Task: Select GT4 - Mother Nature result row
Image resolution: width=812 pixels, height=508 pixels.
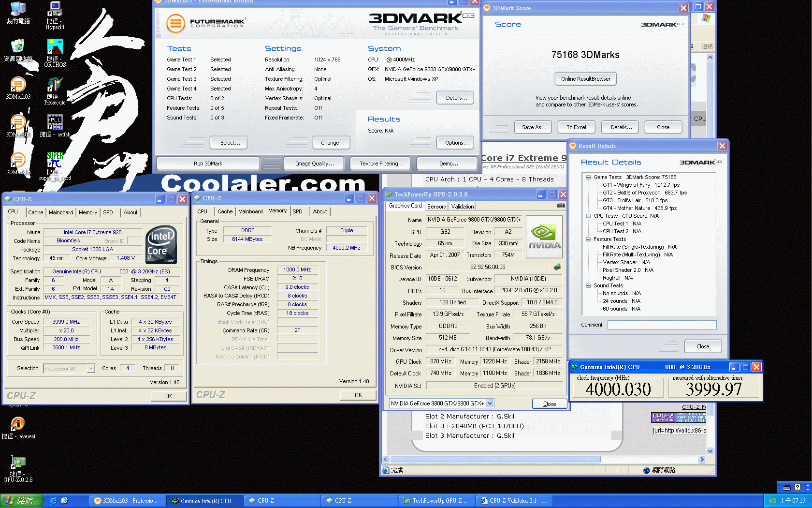Action: (639, 209)
